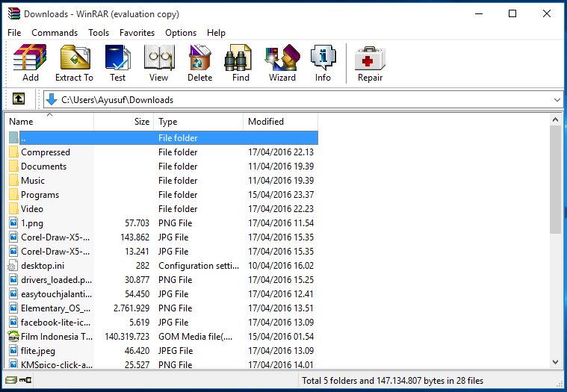Click the desktop.ini gear file icon
Screen dimensions: 567x392
coord(13,266)
